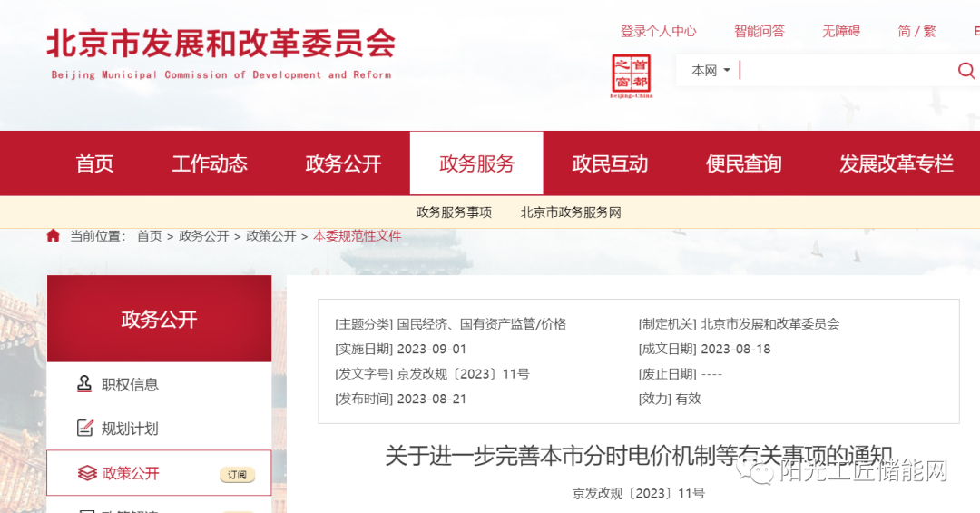The width and height of the screenshot is (980, 513).
Task: Open 政民互动 navigation tab
Action: pos(610,164)
